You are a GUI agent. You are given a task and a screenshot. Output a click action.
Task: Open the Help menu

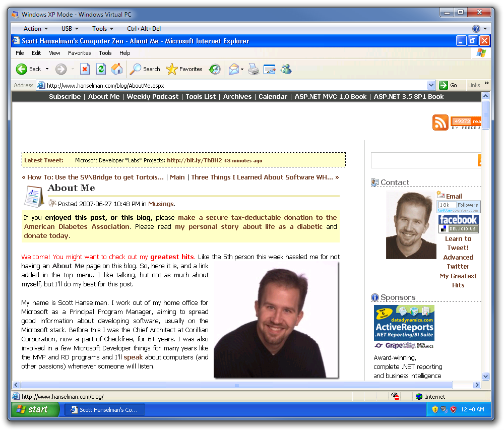click(124, 53)
